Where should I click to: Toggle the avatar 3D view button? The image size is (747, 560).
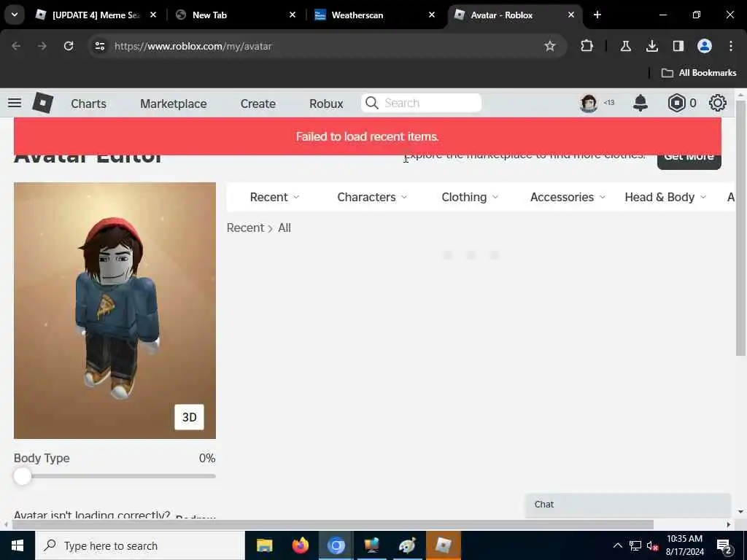pos(189,417)
